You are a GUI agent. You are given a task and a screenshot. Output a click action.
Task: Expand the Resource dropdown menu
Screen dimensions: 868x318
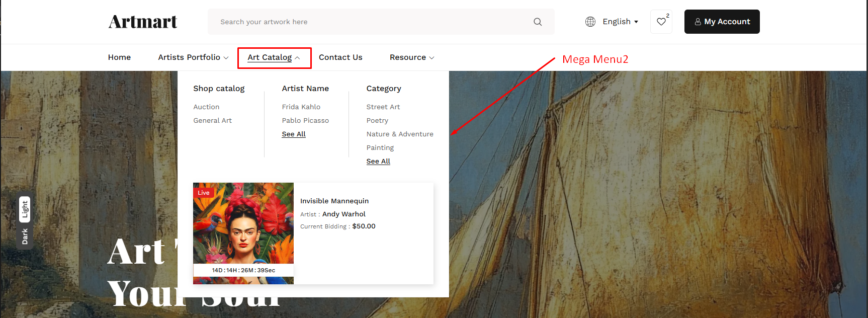[411, 57]
